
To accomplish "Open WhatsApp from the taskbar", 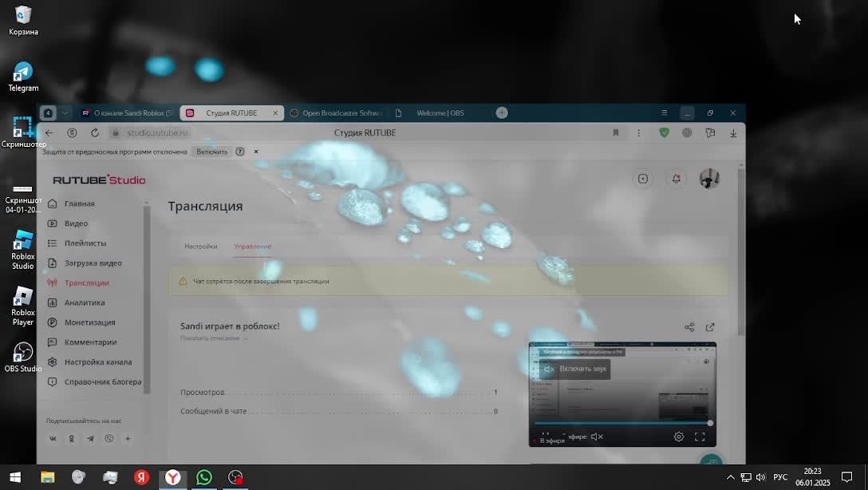I will tap(203, 477).
